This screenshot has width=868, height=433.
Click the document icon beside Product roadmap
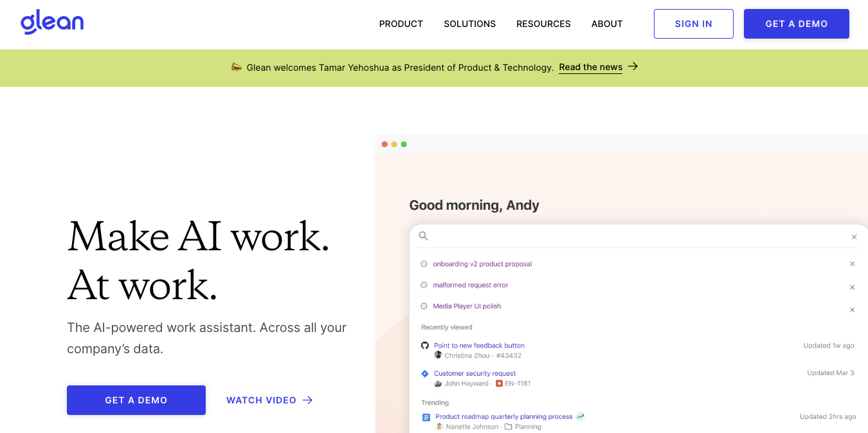426,418
